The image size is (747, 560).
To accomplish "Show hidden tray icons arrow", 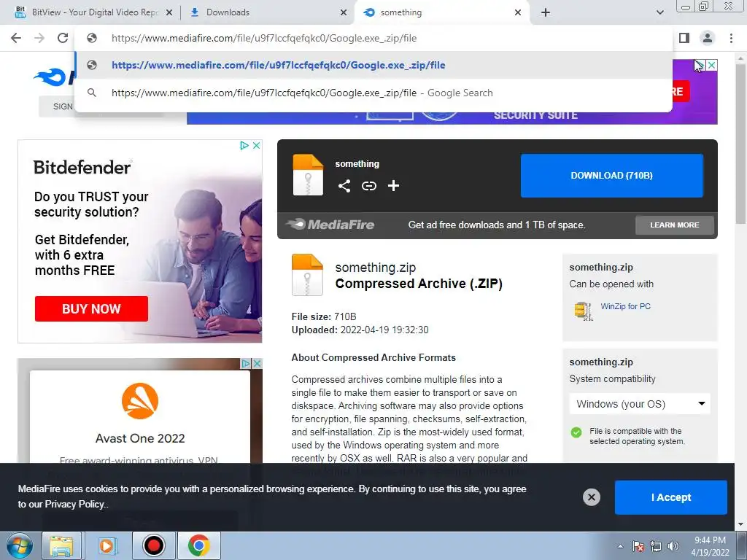I will point(620,546).
